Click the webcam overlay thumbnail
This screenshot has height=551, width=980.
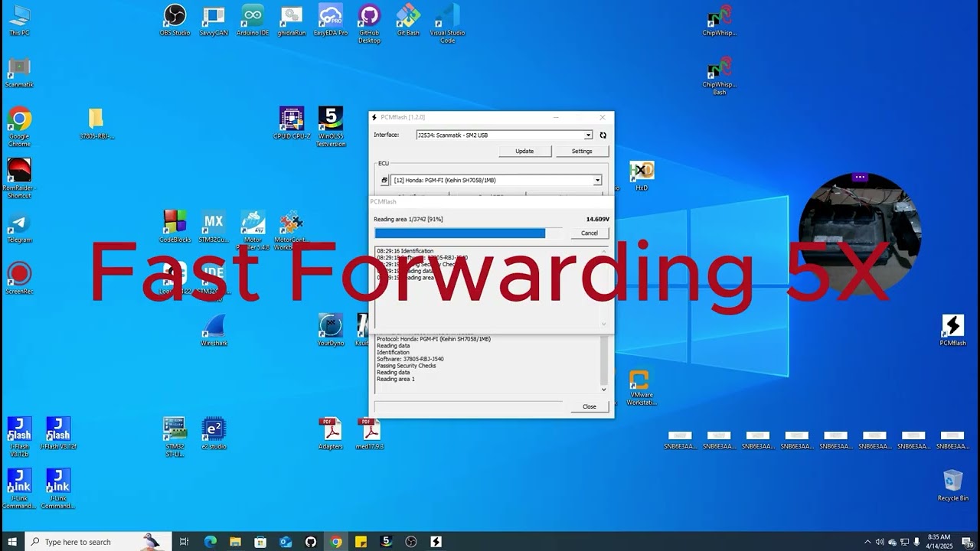[x=859, y=234]
